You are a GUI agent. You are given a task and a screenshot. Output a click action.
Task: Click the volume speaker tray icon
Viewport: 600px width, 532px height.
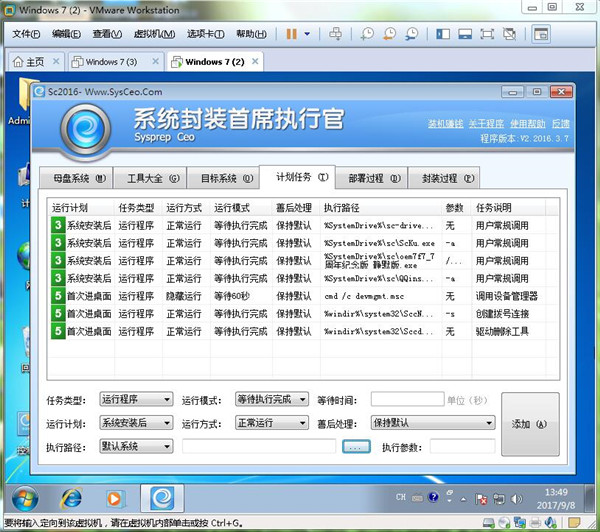click(x=516, y=499)
